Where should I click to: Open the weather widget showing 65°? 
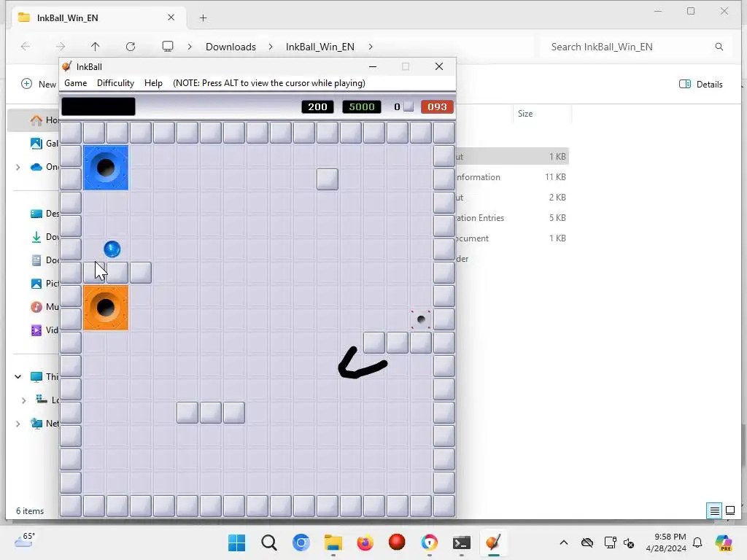(25, 540)
